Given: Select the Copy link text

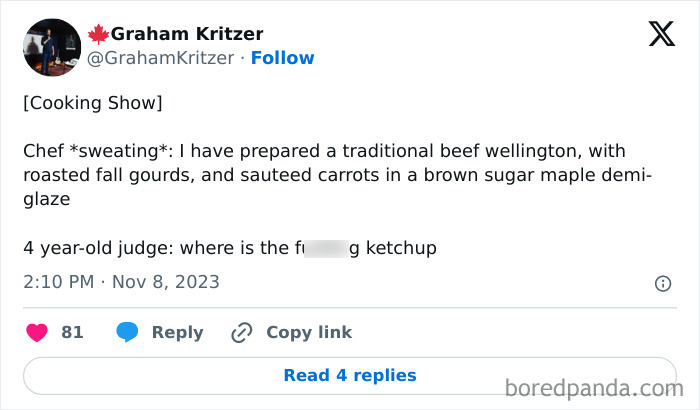Looking at the screenshot, I should [x=309, y=332].
